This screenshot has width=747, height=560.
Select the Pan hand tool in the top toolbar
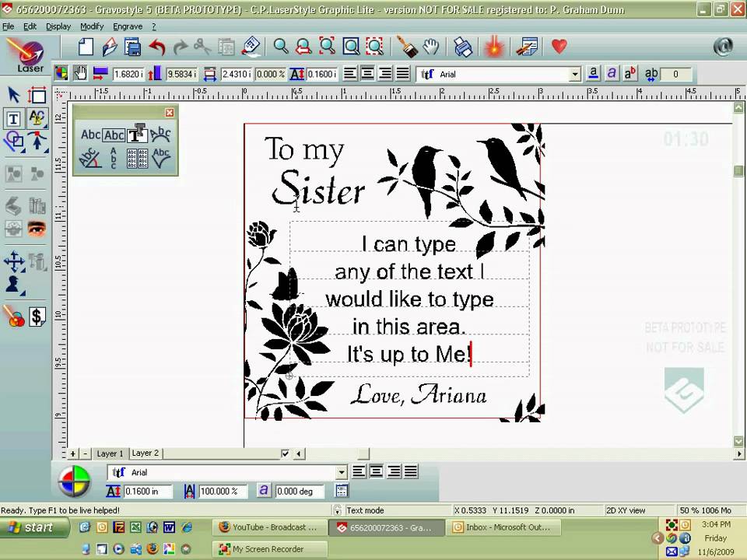pos(430,47)
